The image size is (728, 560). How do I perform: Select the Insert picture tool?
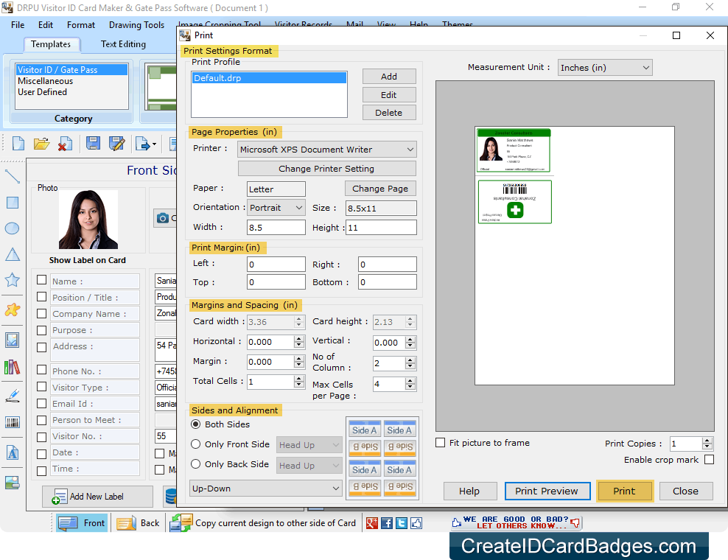coord(12,340)
